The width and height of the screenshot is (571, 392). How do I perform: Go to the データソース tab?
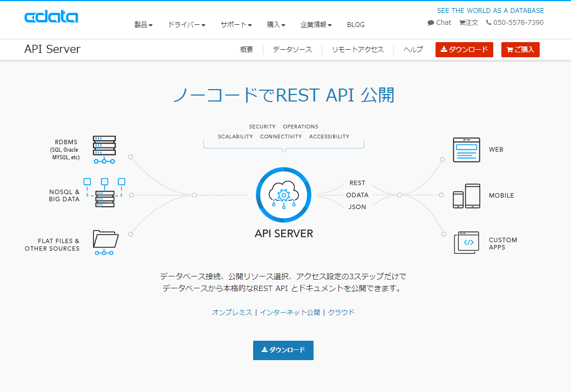coord(293,50)
